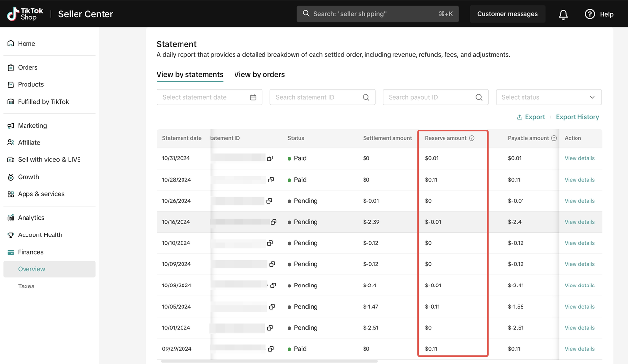Click the TikTok Shop logo
Viewport: 628px width, 364px height.
(x=26, y=14)
